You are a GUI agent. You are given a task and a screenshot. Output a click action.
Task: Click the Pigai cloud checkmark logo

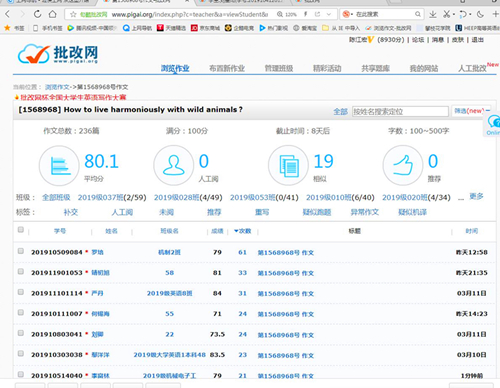pos(34,54)
